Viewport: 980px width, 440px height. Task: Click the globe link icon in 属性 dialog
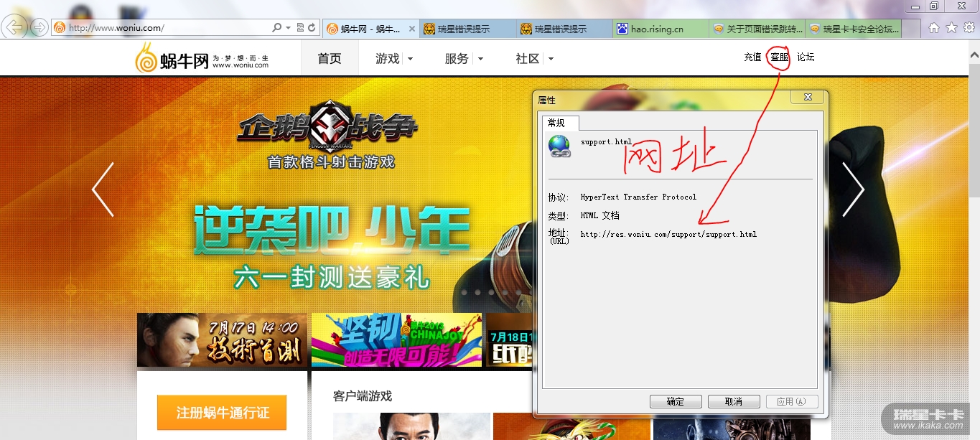pyautogui.click(x=559, y=146)
